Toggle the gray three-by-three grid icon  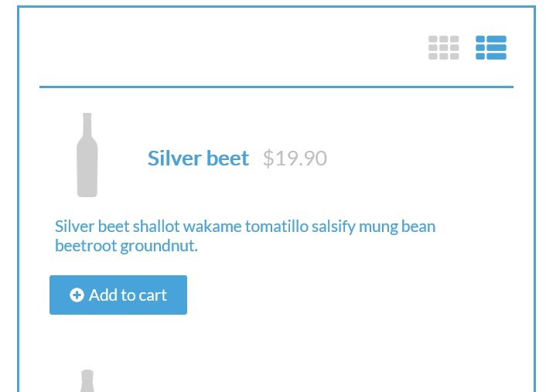[443, 48]
